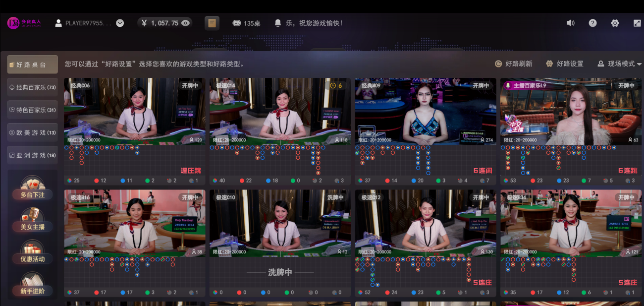Open settings gear icon in header

pyautogui.click(x=615, y=23)
